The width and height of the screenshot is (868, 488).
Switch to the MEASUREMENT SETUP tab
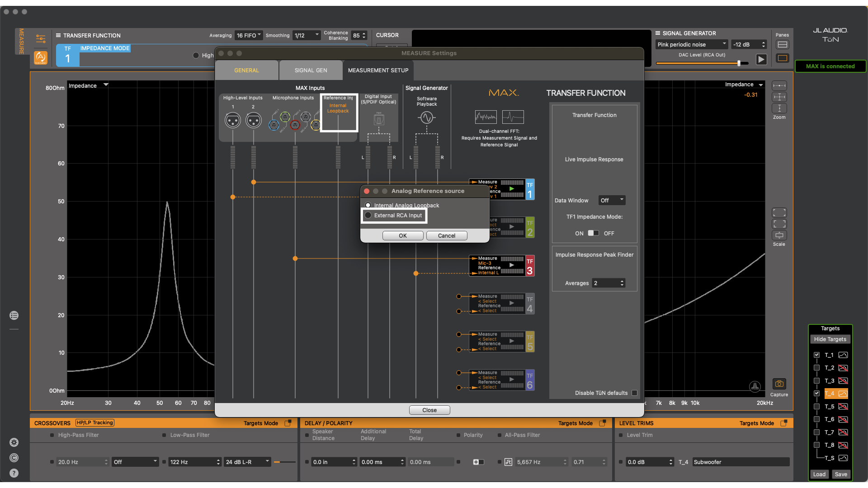[378, 70]
